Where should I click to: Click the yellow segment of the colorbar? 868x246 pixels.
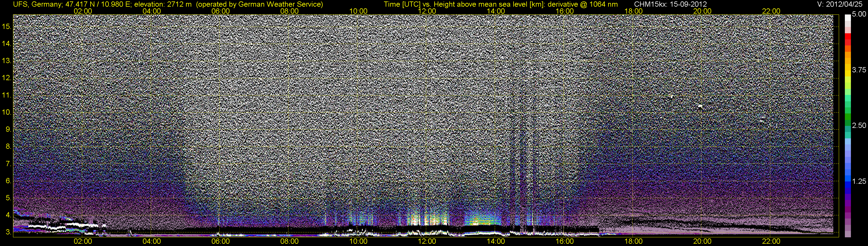[848, 74]
